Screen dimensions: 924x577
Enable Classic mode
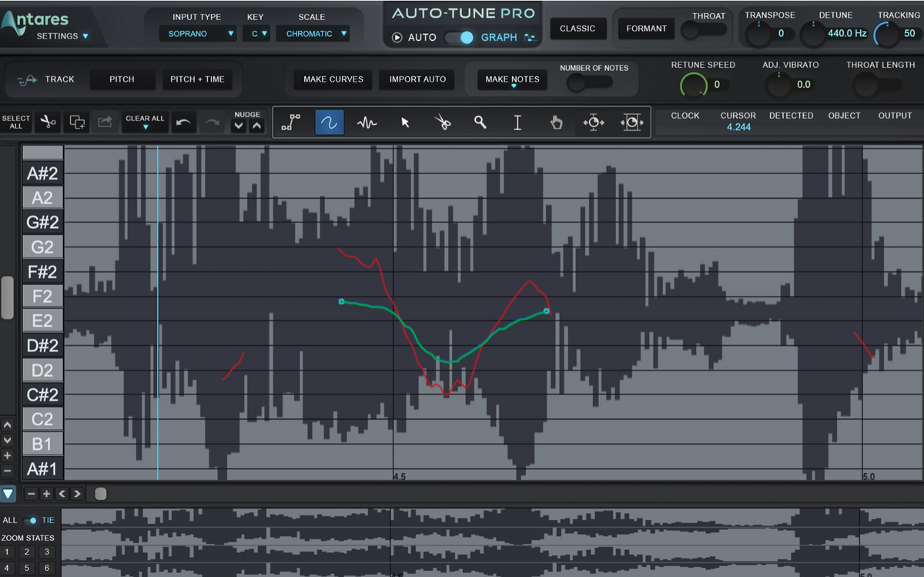pos(577,29)
